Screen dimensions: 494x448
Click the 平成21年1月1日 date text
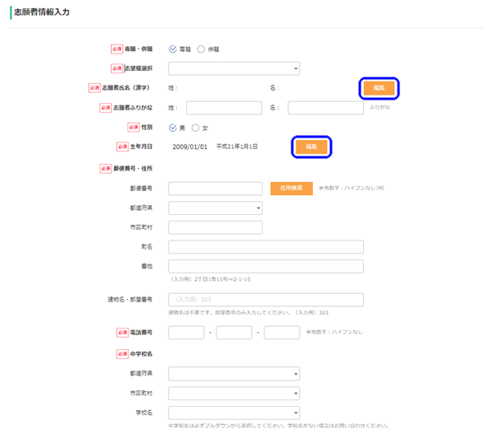click(237, 147)
